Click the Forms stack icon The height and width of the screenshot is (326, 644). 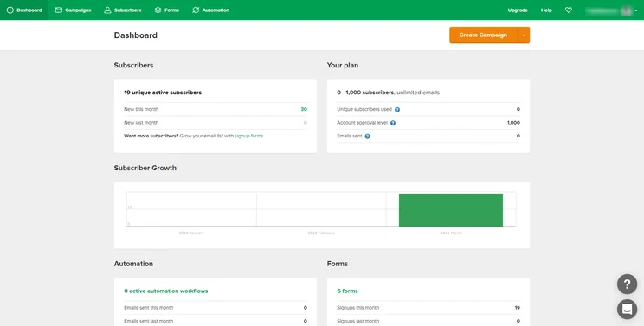click(158, 10)
